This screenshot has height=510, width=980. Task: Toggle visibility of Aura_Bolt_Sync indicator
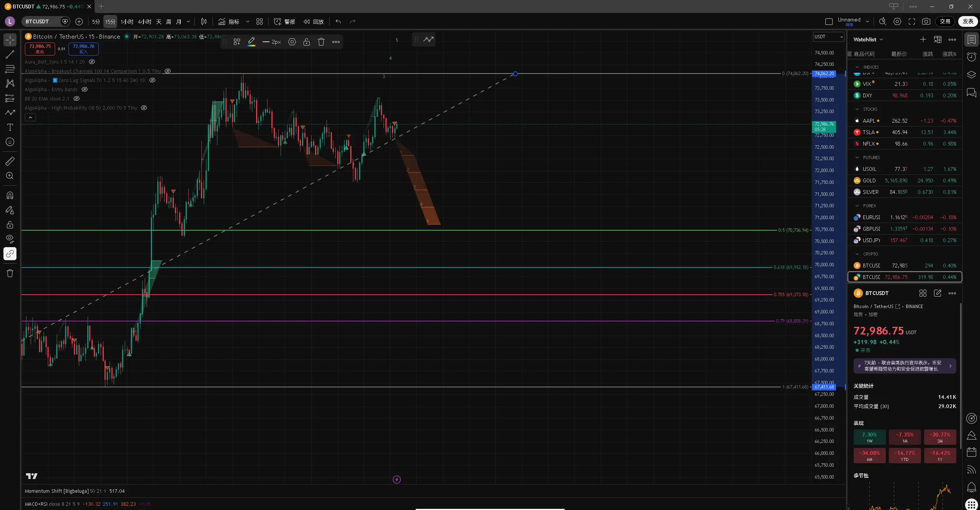(x=92, y=62)
